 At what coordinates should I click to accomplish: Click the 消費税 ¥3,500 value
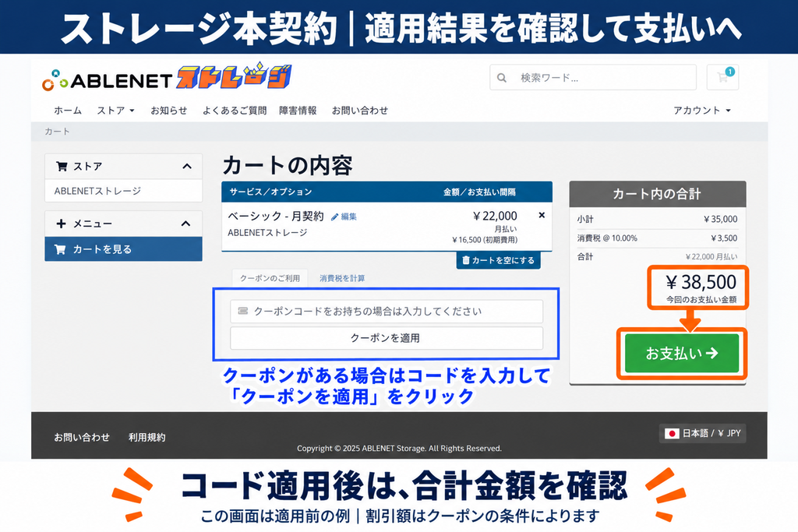point(724,238)
